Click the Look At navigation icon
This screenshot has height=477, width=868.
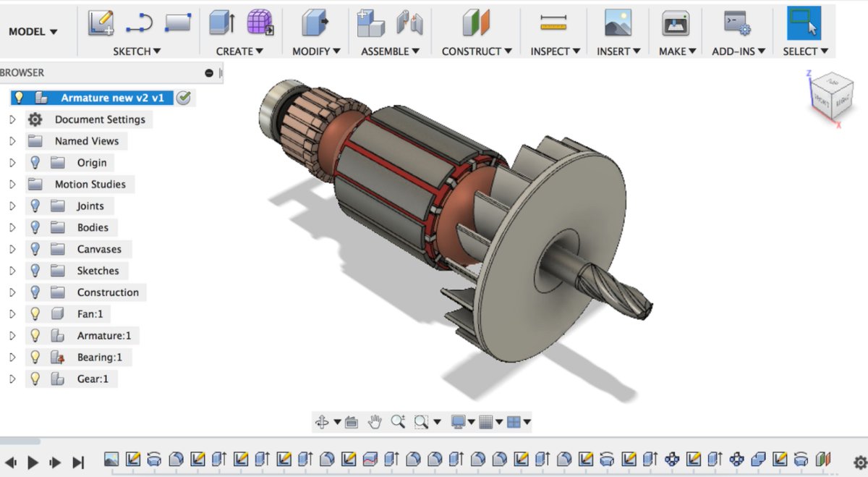coord(352,421)
